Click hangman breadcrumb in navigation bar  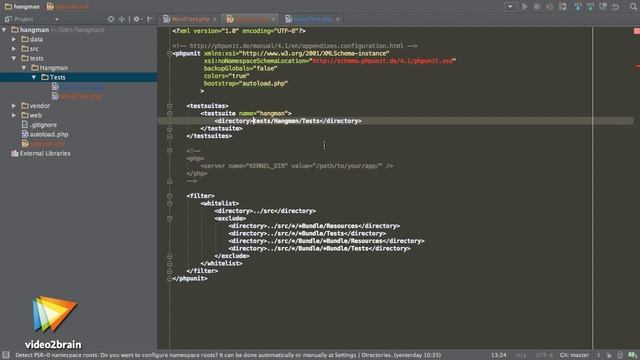point(22,7)
